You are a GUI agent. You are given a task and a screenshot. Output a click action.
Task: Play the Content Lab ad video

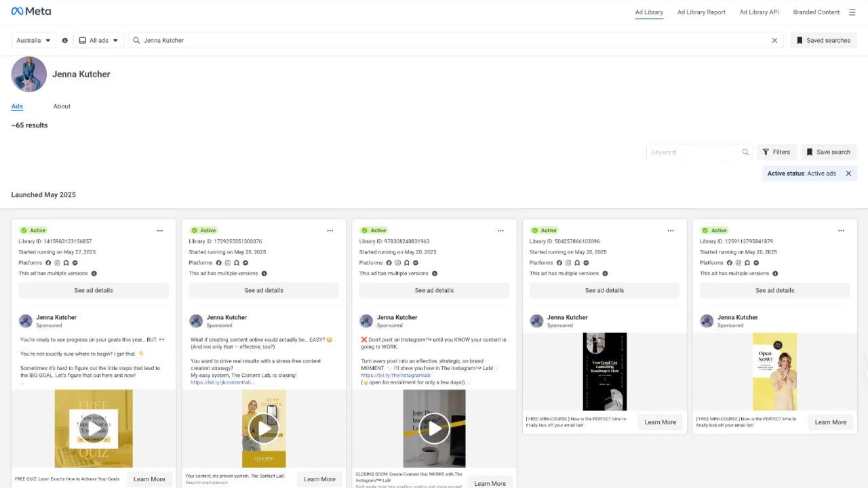264,428
